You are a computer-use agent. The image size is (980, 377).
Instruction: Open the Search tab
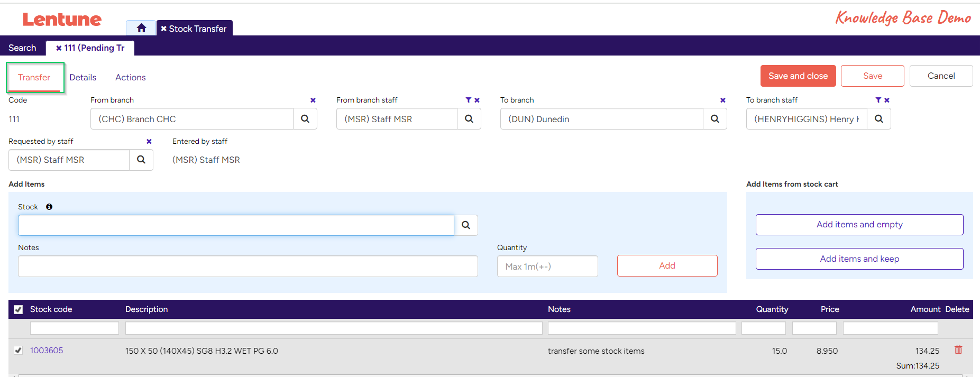[x=22, y=48]
